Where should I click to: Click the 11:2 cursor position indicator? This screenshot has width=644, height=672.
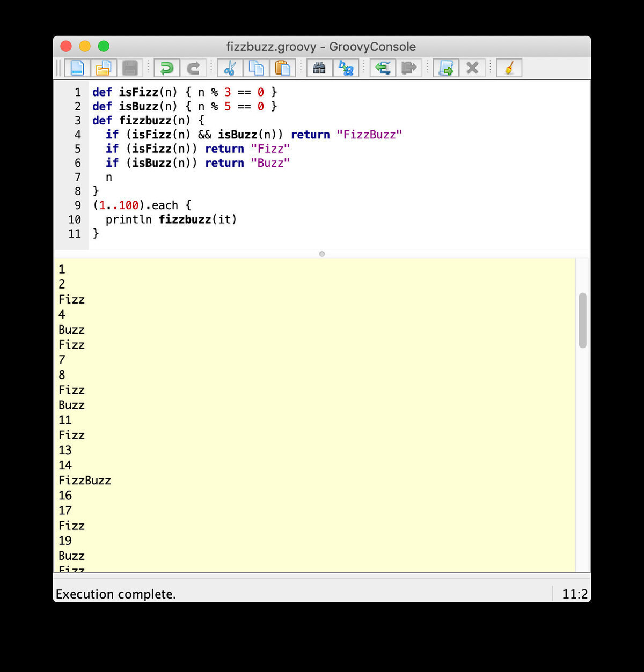[575, 594]
